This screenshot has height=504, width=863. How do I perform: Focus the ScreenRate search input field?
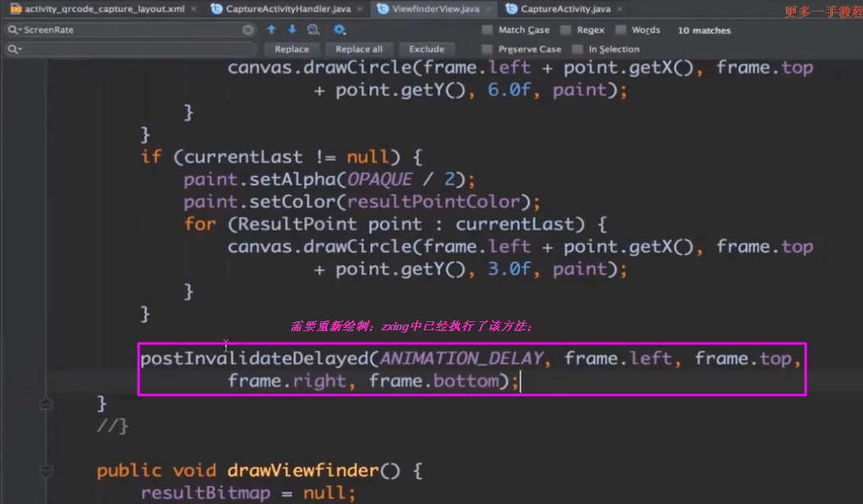(131, 30)
